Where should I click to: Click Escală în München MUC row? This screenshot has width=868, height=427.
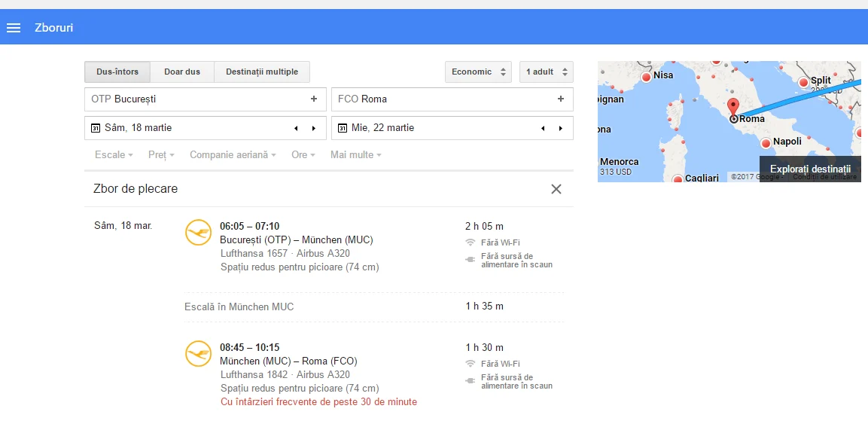374,307
